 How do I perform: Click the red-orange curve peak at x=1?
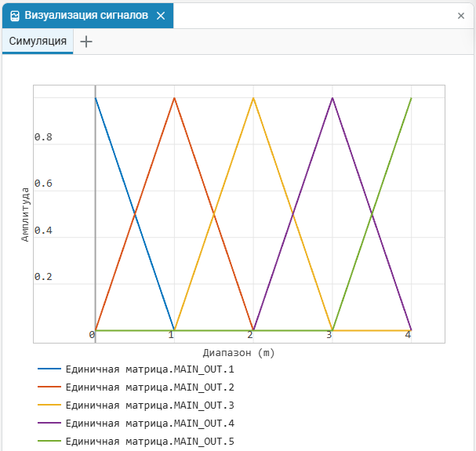[175, 98]
